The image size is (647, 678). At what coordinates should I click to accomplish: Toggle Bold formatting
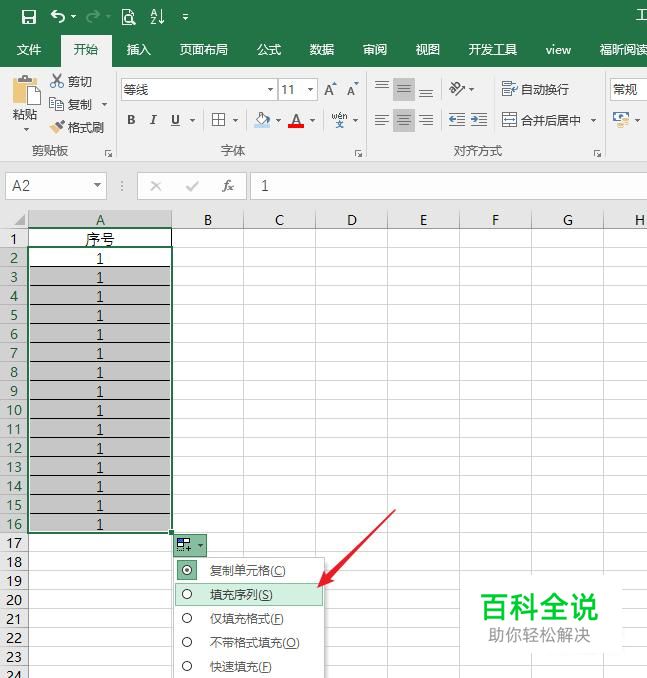(131, 120)
